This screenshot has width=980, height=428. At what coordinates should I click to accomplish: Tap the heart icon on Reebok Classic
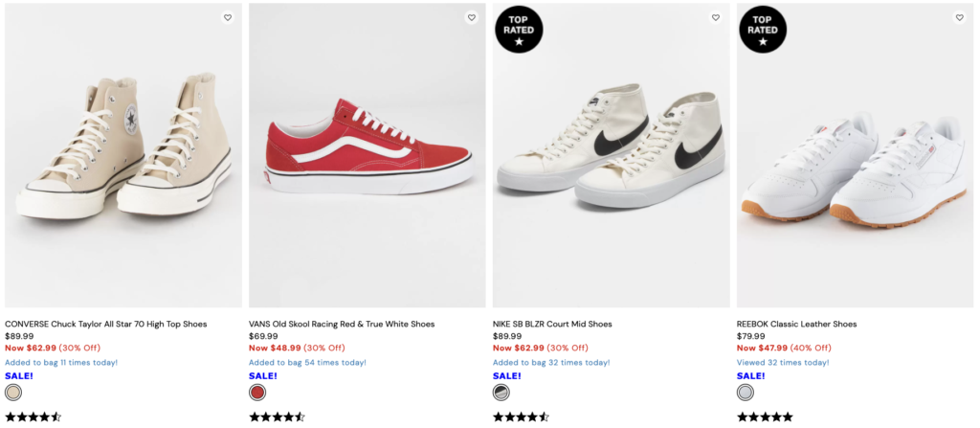(x=960, y=17)
